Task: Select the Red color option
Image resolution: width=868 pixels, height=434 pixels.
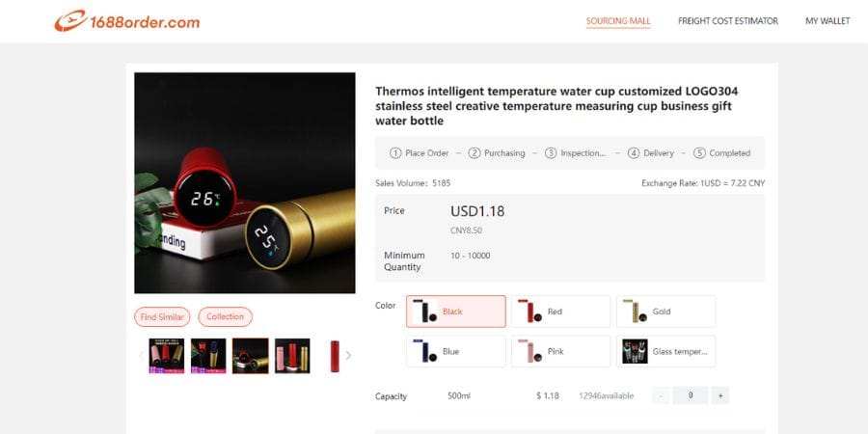Action: pyautogui.click(x=560, y=312)
